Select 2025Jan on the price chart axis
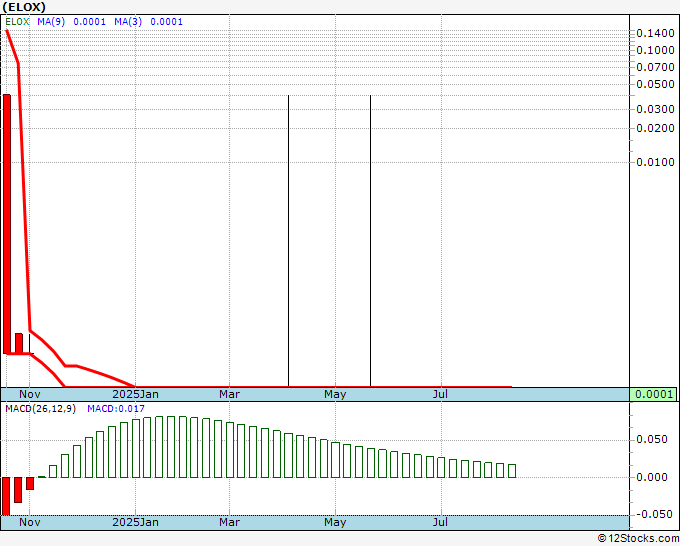 [x=135, y=395]
